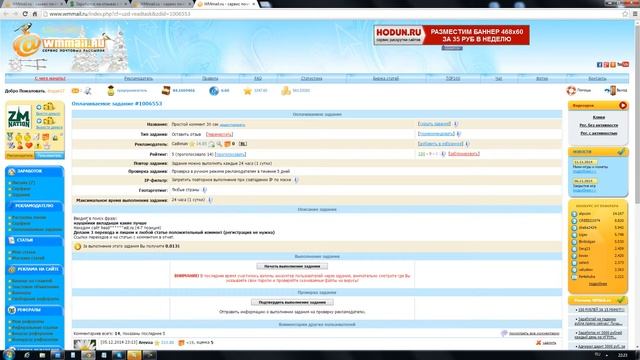Open the "Статистика" navigation item
This screenshot has width=640, height=360.
311,78
